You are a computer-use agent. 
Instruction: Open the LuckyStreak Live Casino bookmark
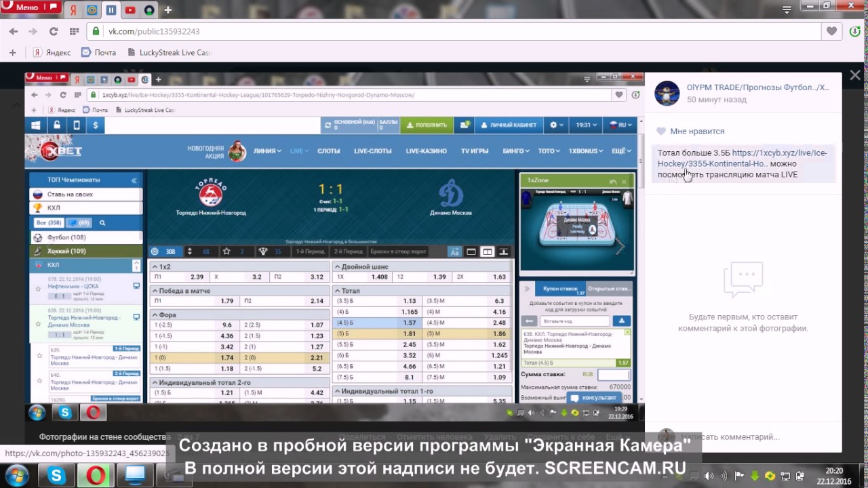[x=169, y=52]
